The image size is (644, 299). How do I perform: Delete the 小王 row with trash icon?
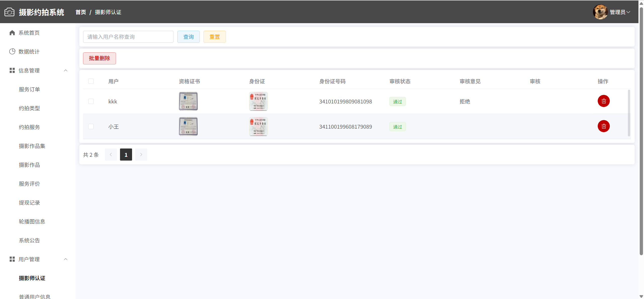(x=603, y=126)
